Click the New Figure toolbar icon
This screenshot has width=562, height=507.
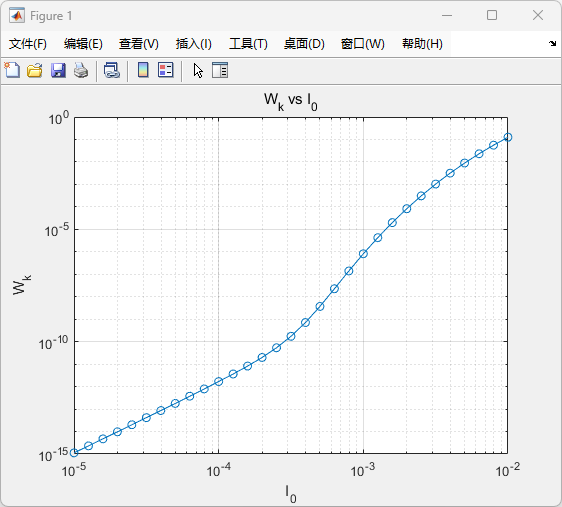[x=12, y=70]
